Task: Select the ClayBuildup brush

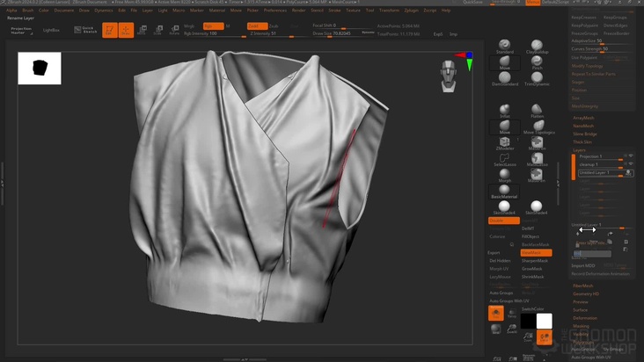Action: coord(537,47)
